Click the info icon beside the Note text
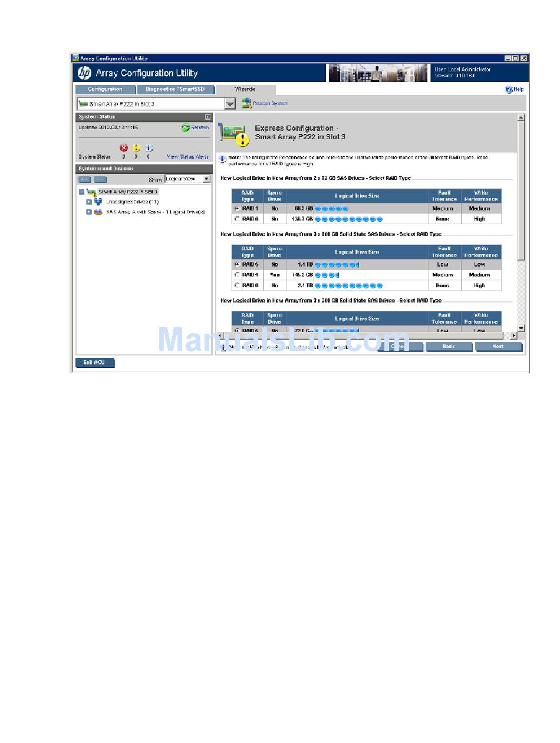Screen dimensions: 560x743 [x=223, y=159]
